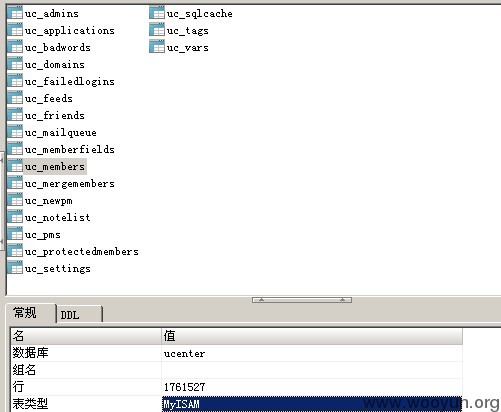Viewport: 501px width, 412px height.
Task: Click the table icon beside uc_applications
Action: 15,30
